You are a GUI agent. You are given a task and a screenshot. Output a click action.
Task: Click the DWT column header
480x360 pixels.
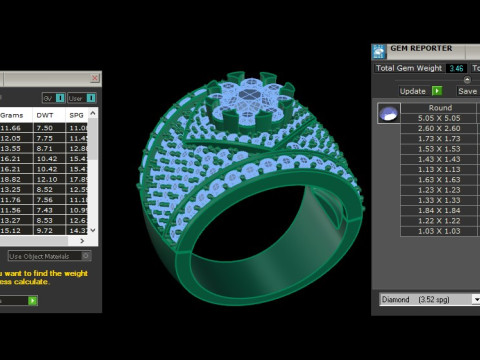point(49,115)
